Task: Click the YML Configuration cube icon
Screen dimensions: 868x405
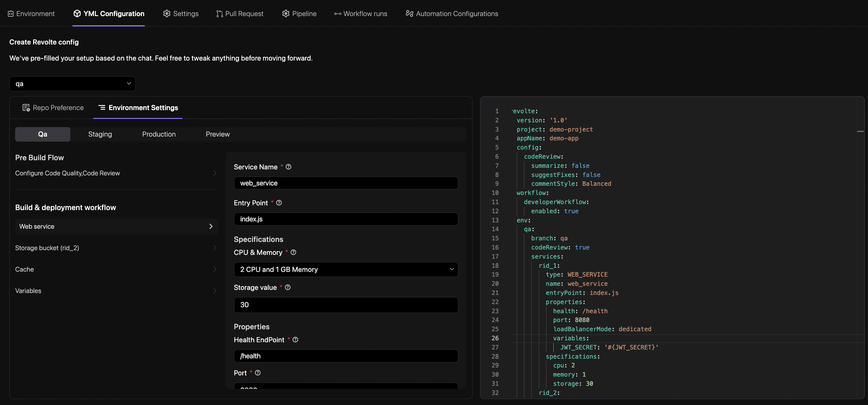Action: click(77, 14)
